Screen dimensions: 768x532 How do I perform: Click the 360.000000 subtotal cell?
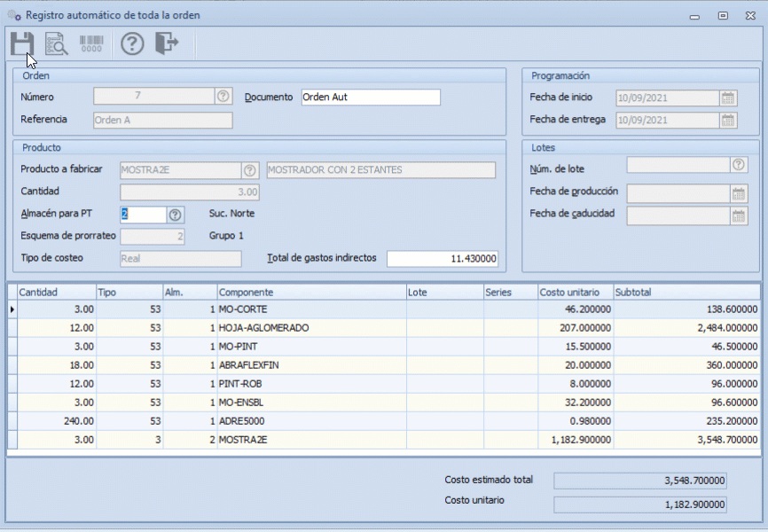(x=687, y=365)
